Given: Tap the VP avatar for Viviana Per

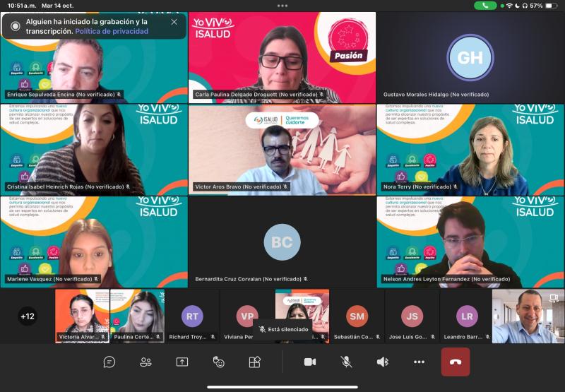Looking at the screenshot, I should pyautogui.click(x=247, y=316).
